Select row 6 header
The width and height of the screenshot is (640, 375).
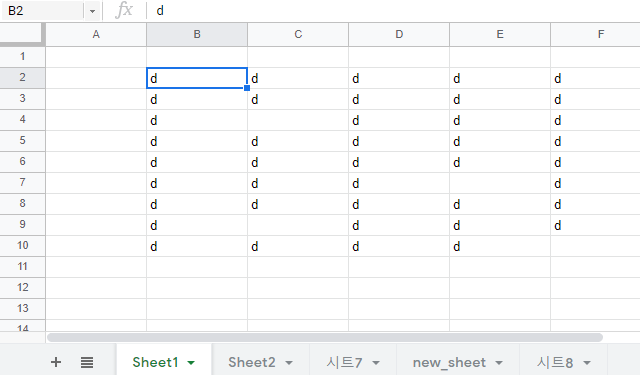click(22, 162)
